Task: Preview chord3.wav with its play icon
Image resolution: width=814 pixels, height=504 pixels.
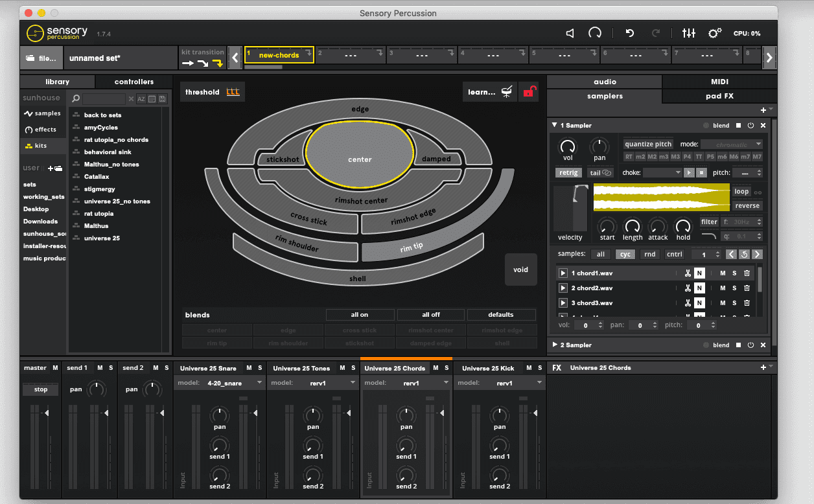Action: pyautogui.click(x=563, y=303)
